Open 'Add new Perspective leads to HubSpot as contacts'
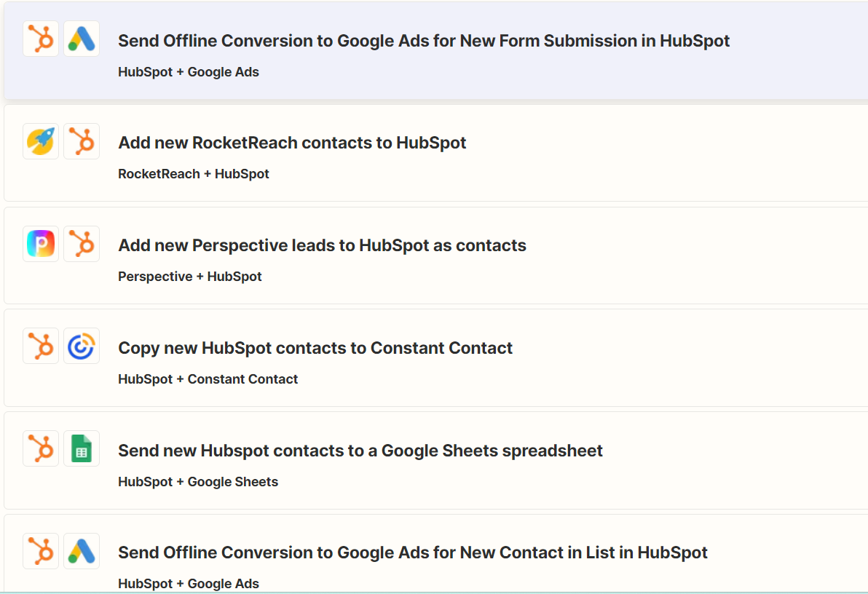Image resolution: width=868 pixels, height=594 pixels. (x=322, y=245)
